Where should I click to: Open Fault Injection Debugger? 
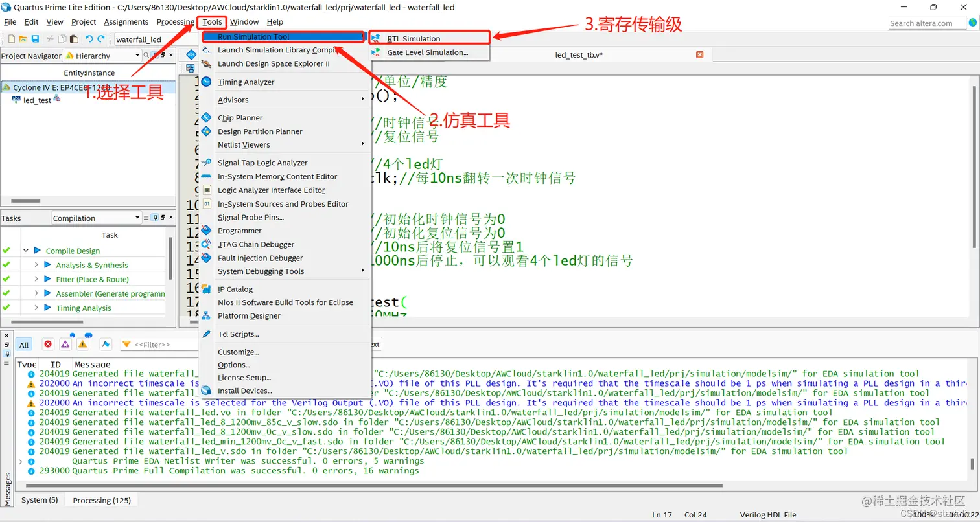(260, 258)
